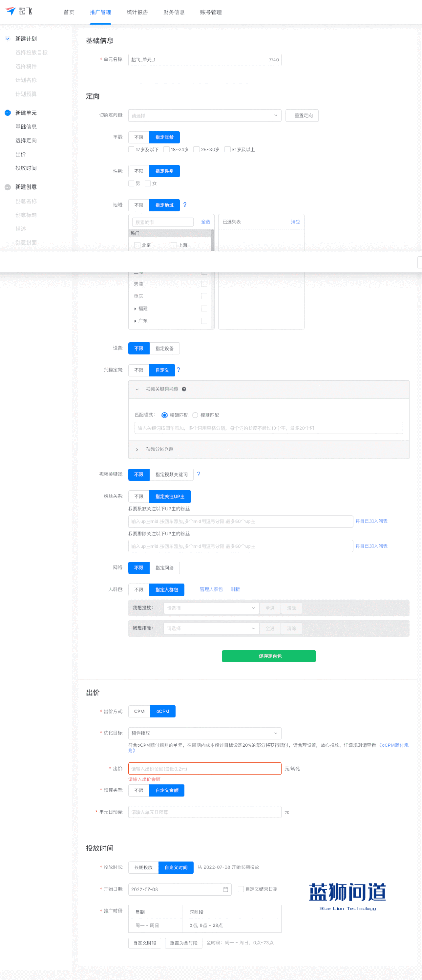This screenshot has height=980, width=422.
Task: Click the 新建计划 checkmark step icon
Action: 7,39
